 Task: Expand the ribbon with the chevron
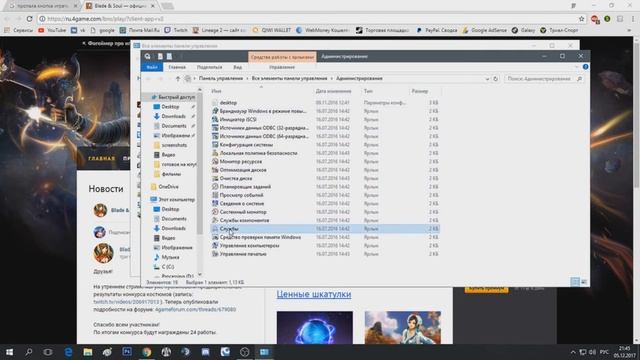click(576, 67)
